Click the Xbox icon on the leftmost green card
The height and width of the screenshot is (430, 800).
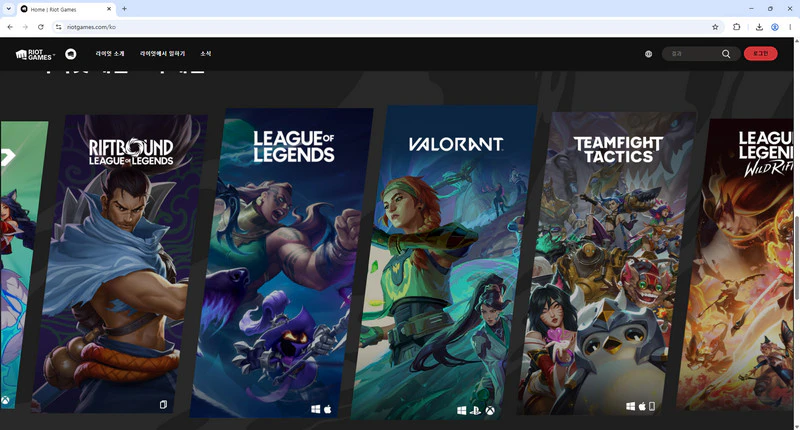(5, 400)
